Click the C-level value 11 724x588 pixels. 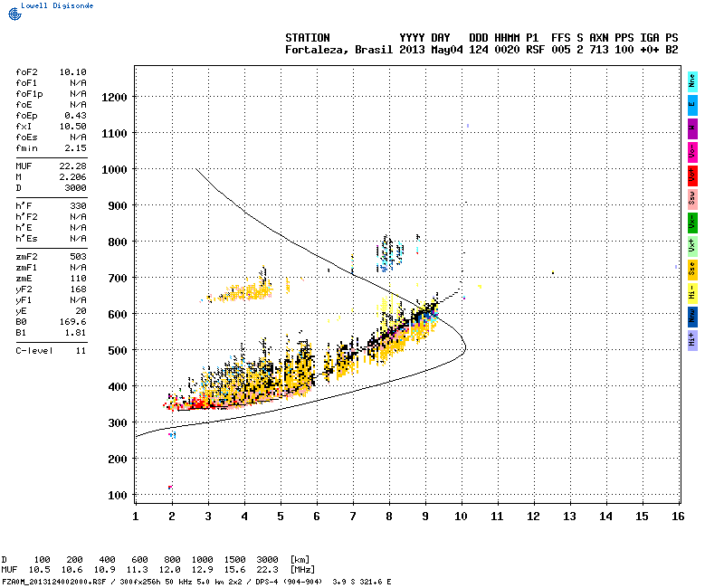81,351
